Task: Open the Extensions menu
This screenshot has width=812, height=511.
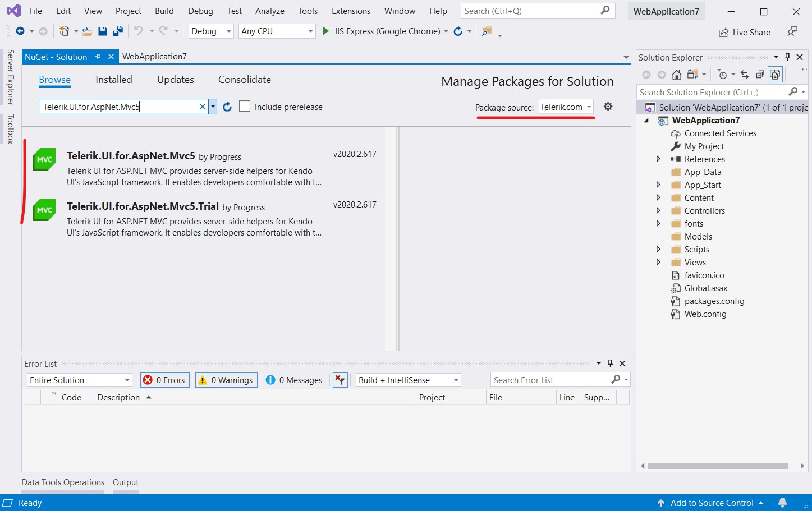Action: pyautogui.click(x=351, y=11)
